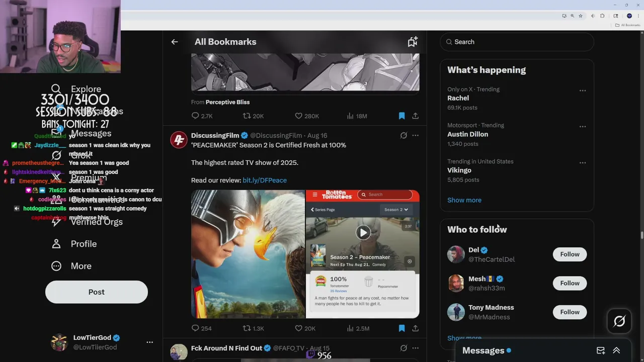
Task: Follow Tony Madness @MrMadness
Action: [570, 312]
